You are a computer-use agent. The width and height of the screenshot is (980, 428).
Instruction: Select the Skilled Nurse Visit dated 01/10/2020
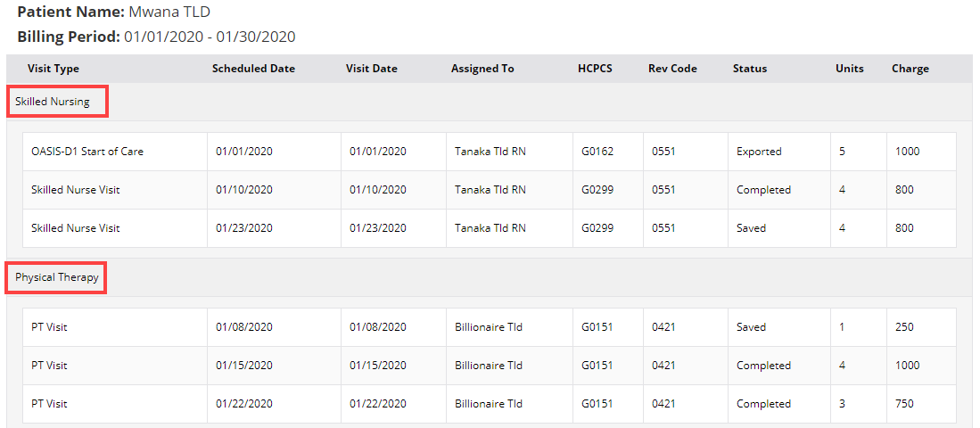490,189
